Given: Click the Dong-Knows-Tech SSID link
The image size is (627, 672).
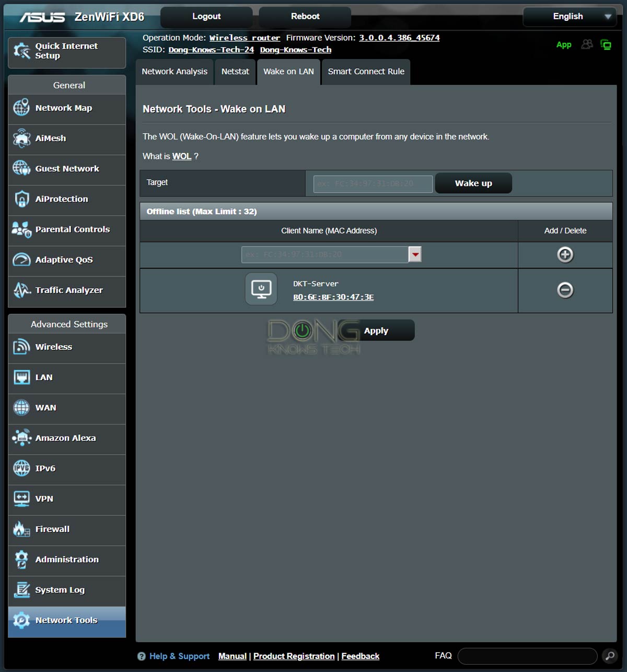Looking at the screenshot, I should pos(296,50).
